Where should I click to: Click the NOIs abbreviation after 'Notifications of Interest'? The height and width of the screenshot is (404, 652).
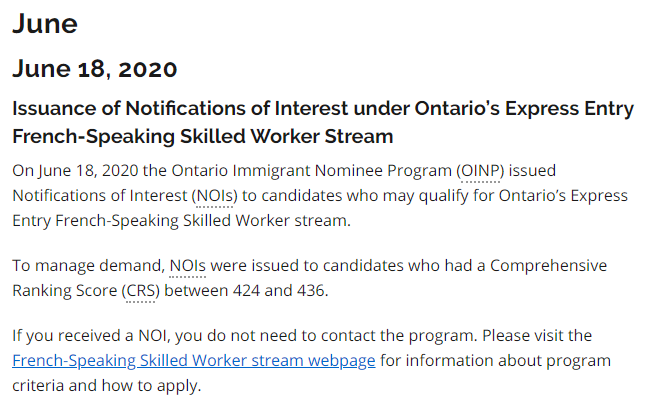tap(212, 195)
